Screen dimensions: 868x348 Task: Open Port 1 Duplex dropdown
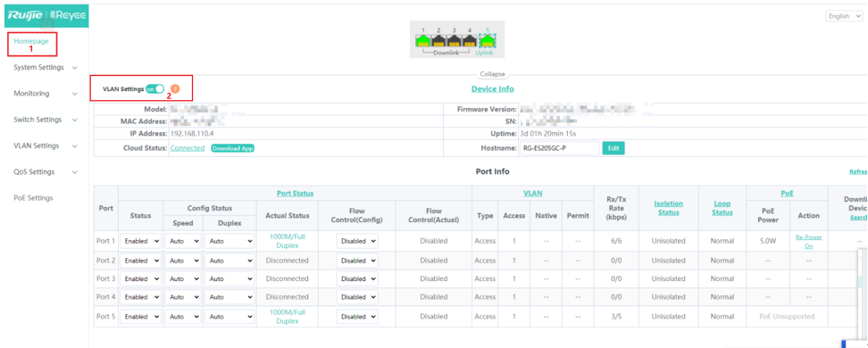[230, 241]
